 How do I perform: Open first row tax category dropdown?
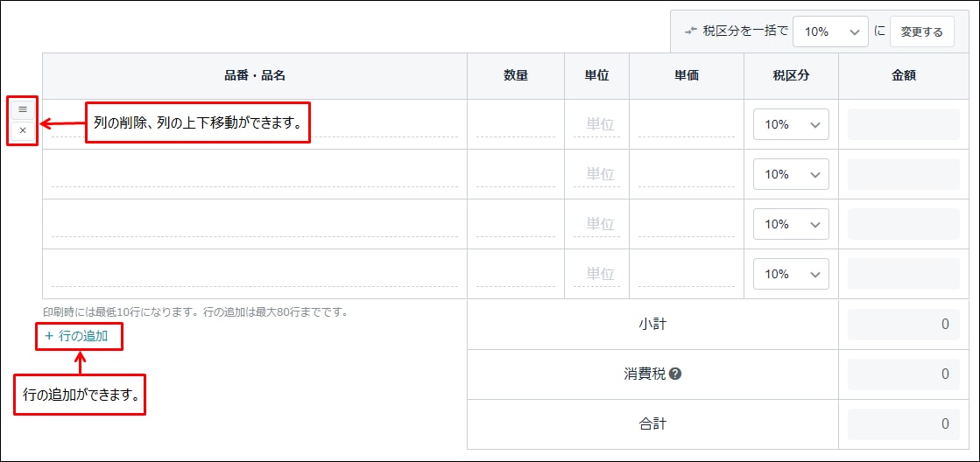pos(791,124)
